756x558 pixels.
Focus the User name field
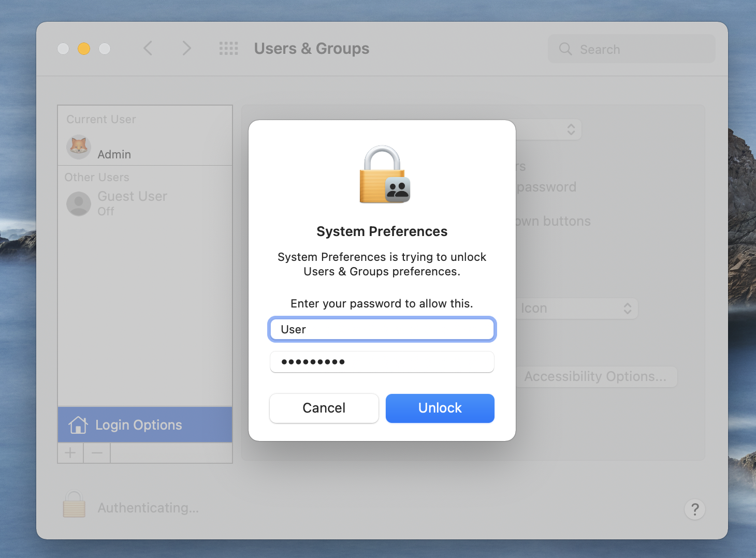point(382,329)
